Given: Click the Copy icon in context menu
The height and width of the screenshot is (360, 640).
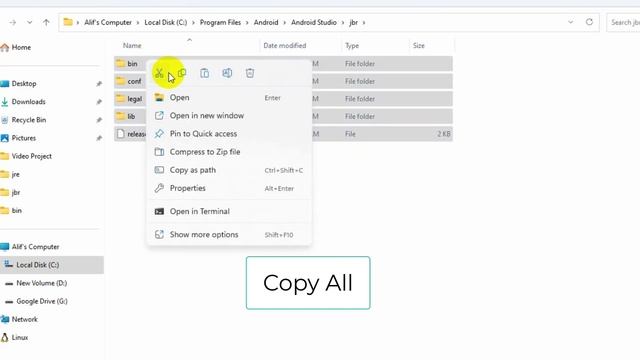Looking at the screenshot, I should (x=182, y=73).
